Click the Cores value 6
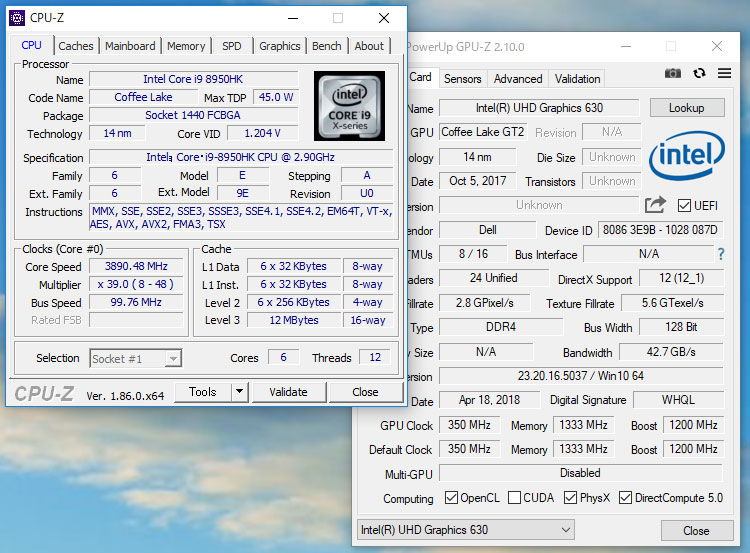Image resolution: width=750 pixels, height=553 pixels. [x=284, y=357]
